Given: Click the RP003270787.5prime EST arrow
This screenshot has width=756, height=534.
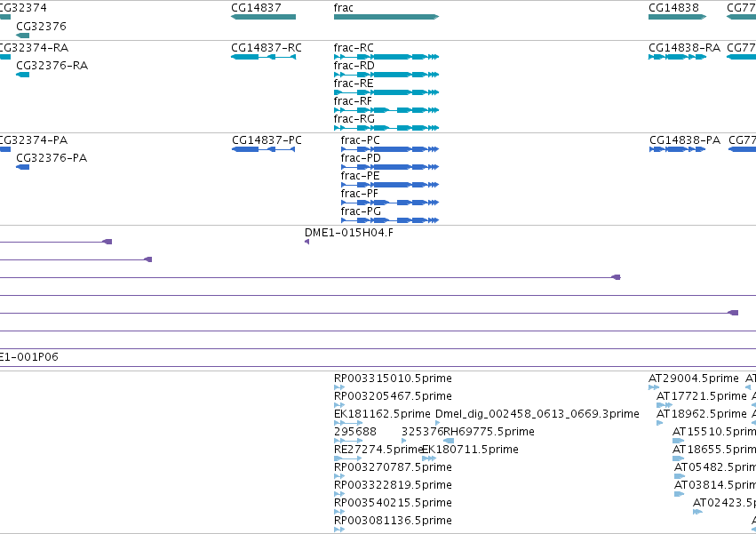Looking at the screenshot, I should 339,476.
